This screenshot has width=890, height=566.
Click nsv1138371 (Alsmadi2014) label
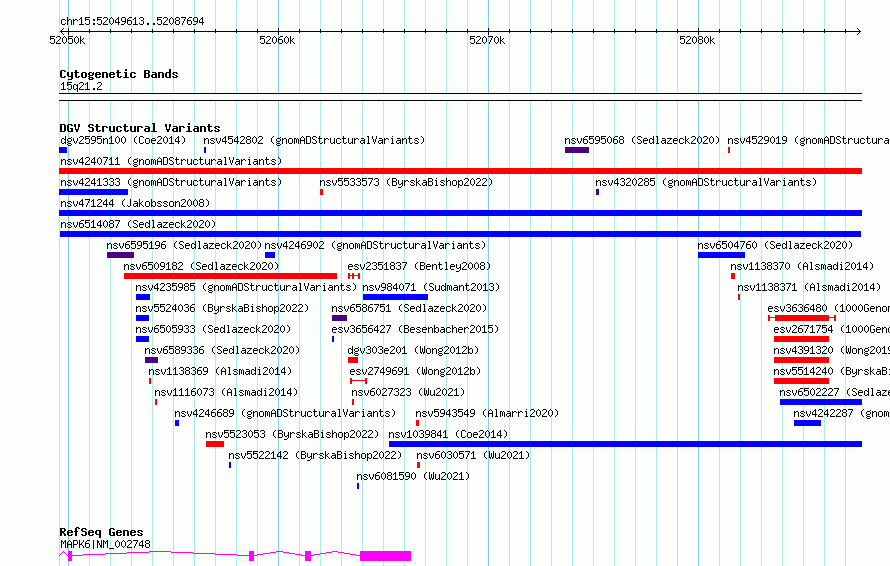click(x=809, y=287)
